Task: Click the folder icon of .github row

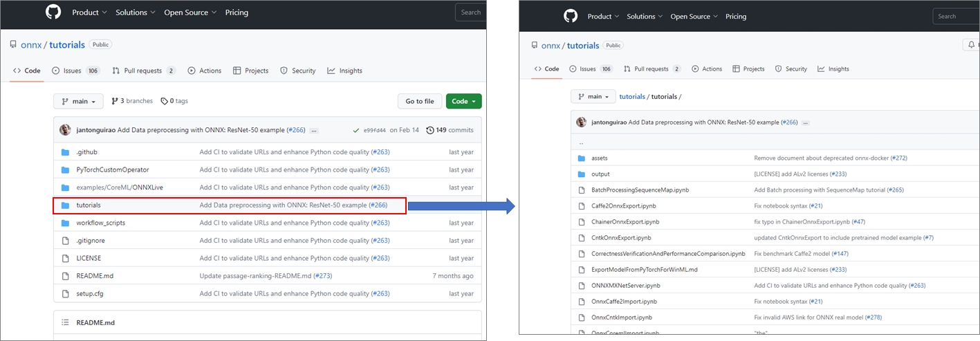Action: pos(65,152)
